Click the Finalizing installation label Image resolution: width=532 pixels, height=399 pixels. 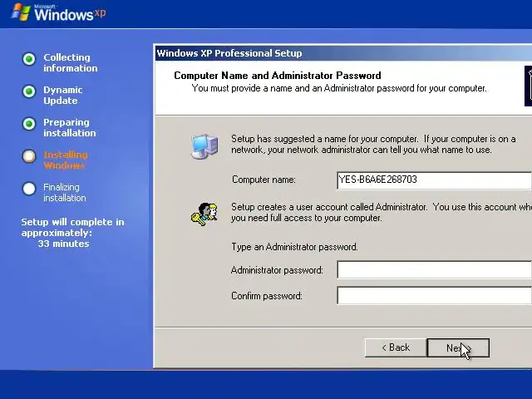click(65, 192)
